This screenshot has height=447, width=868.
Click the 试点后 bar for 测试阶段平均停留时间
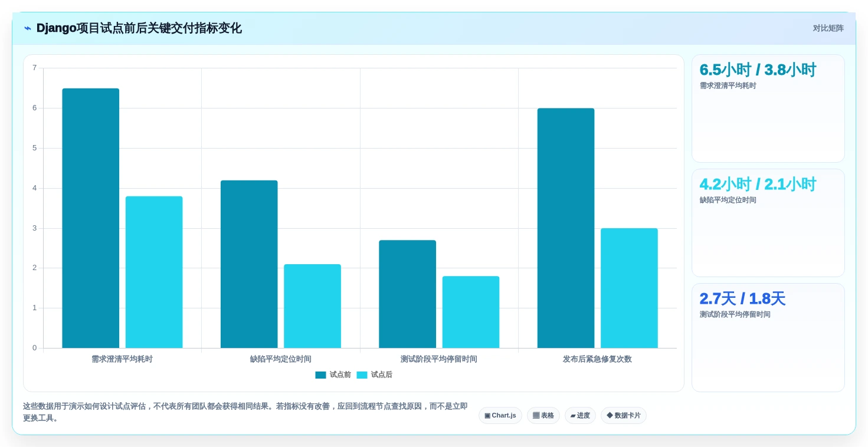pos(471,312)
